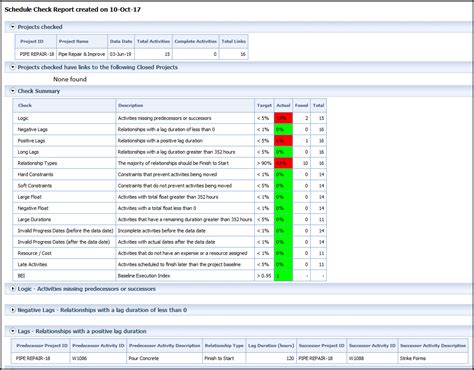
Task: Select the 03-Jun-19 data date cell
Action: coord(121,54)
